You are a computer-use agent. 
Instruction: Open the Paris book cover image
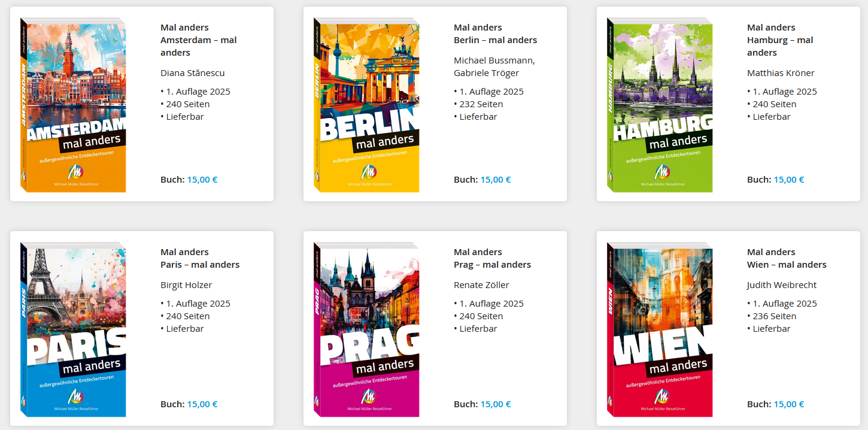[x=74, y=329]
